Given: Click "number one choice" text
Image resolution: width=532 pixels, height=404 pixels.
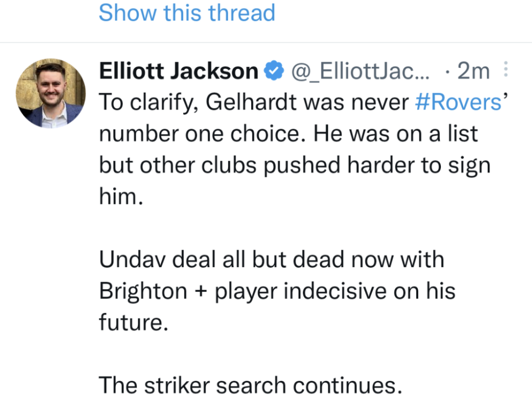Looking at the screenshot, I should tap(197, 134).
